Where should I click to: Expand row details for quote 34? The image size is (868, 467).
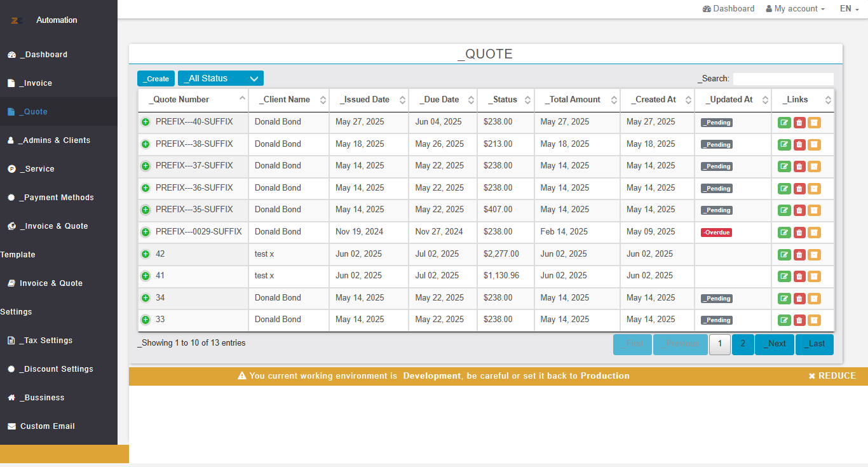[x=146, y=298]
